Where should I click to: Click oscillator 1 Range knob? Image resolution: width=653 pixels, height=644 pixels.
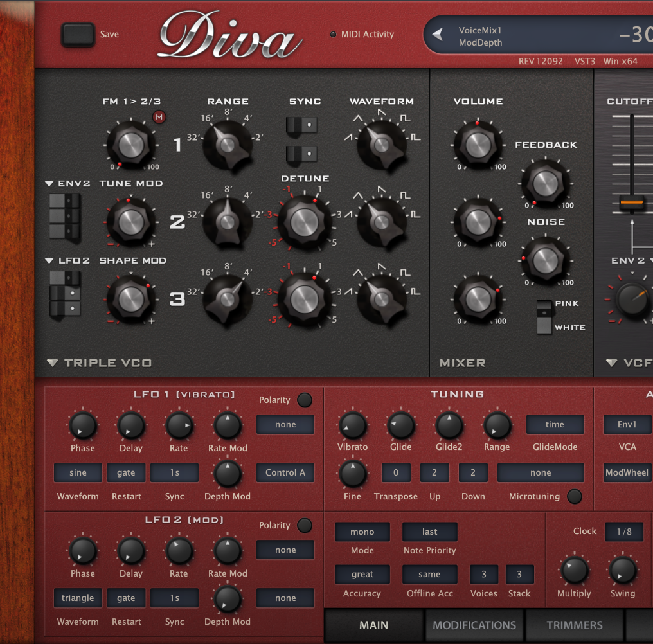228,145
